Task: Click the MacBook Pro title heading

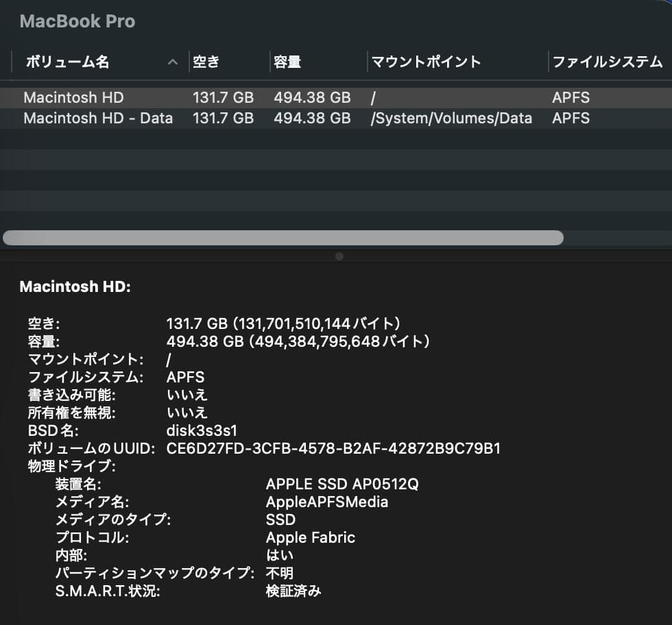Action: 77,21
